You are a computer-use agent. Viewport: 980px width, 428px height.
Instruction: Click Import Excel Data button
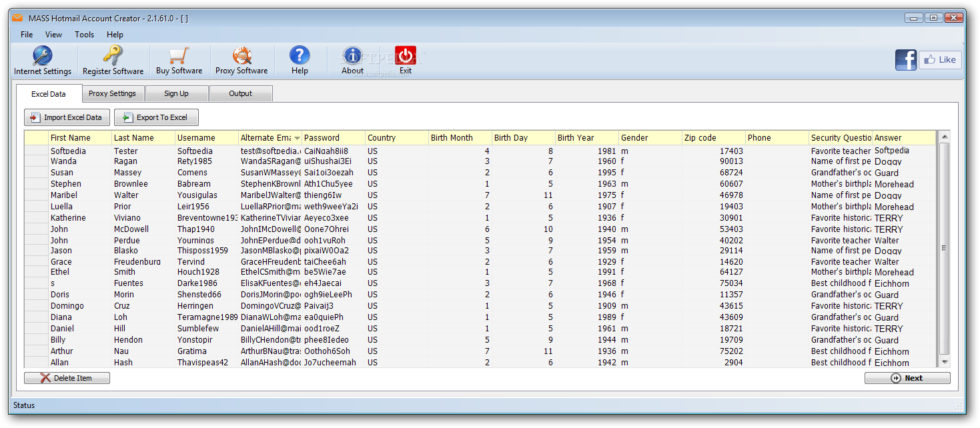[x=67, y=117]
